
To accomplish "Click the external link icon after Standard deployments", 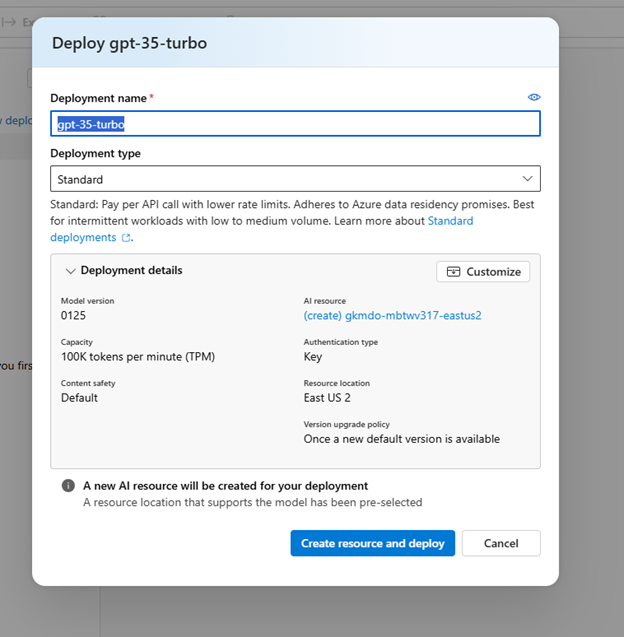I will coord(126,238).
